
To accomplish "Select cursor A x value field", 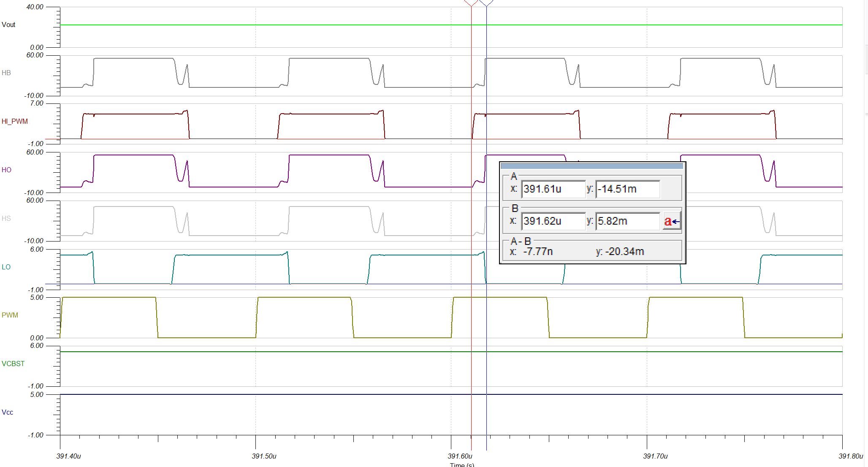I will (x=553, y=189).
